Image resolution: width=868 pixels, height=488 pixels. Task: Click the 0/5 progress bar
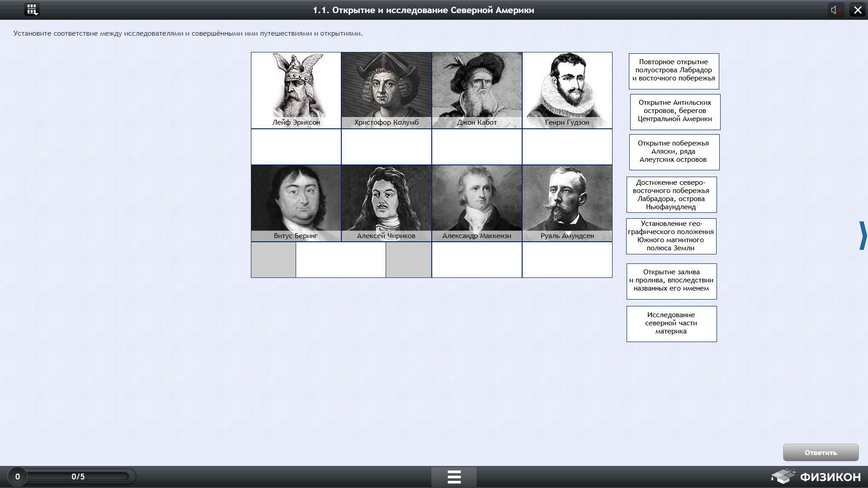(x=78, y=477)
